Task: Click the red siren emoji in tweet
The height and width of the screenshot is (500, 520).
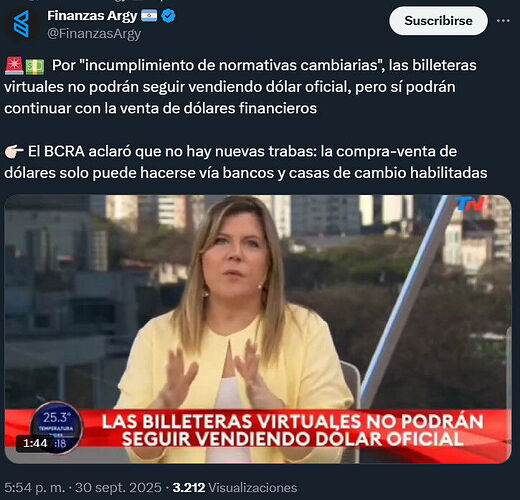Action: point(14,66)
